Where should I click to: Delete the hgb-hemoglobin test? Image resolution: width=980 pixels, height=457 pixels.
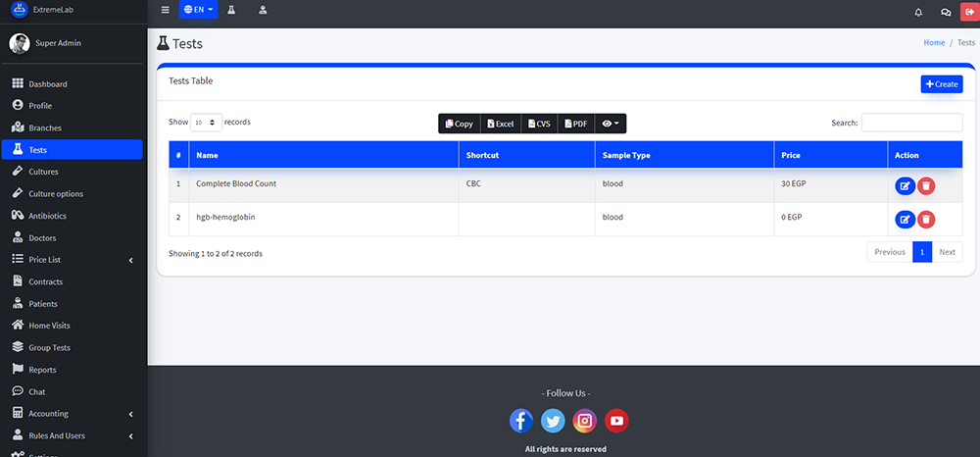coord(926,219)
